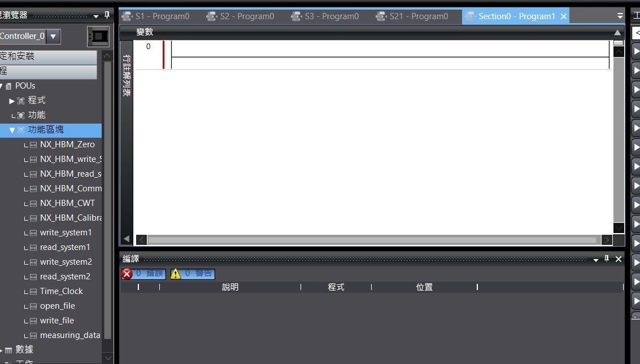This screenshot has width=640, height=364.
Task: Close the Section0 - Program1 tab
Action: [563, 16]
